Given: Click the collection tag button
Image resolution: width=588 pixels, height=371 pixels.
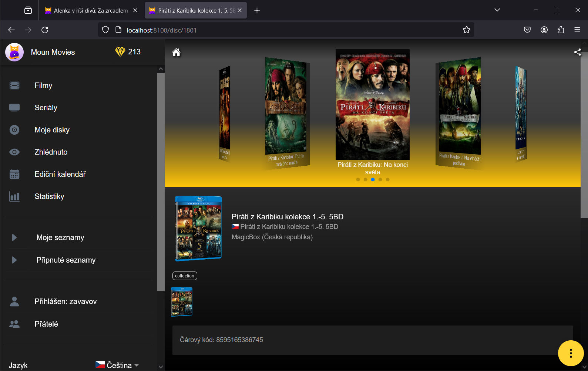Looking at the screenshot, I should point(185,276).
